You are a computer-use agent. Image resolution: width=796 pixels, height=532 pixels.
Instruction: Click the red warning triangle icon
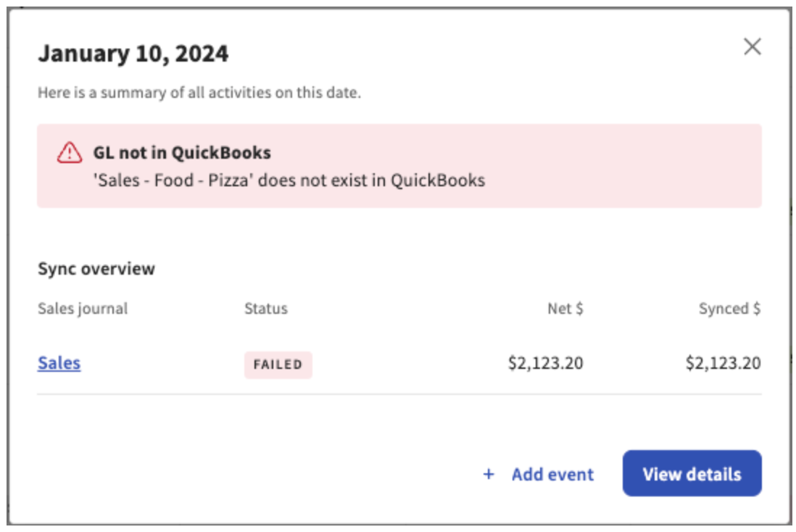pos(70,152)
